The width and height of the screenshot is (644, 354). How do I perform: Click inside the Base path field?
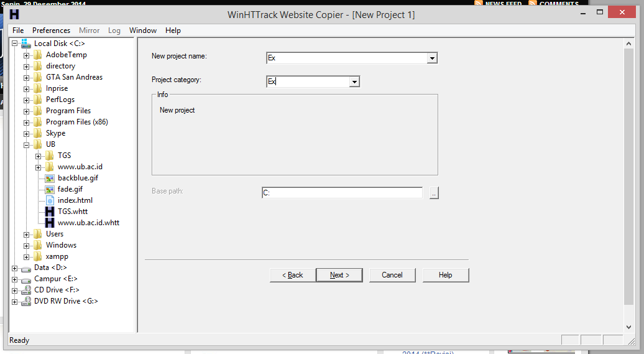click(x=342, y=193)
